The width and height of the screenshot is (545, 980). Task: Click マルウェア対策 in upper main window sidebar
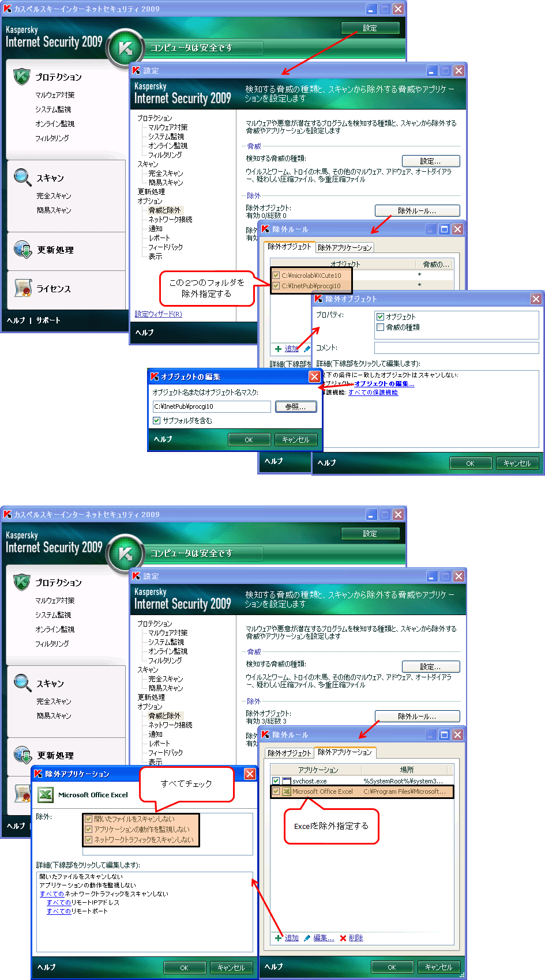55,95
